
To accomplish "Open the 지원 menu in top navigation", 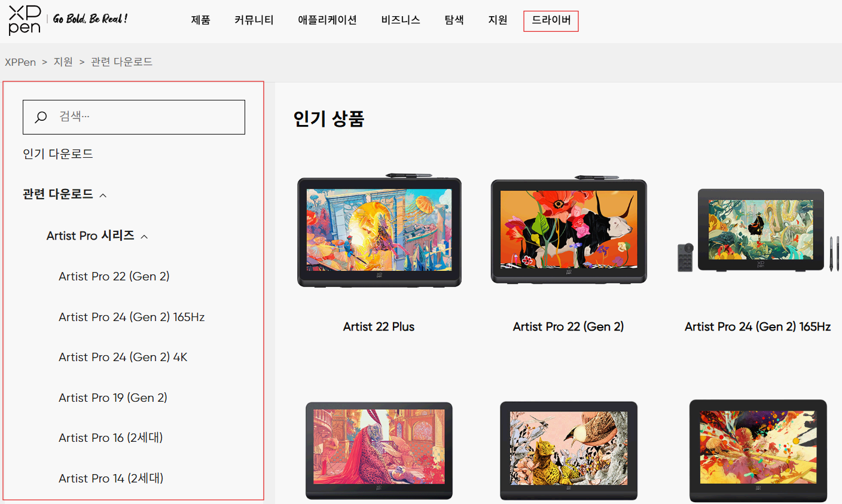I will click(x=498, y=20).
